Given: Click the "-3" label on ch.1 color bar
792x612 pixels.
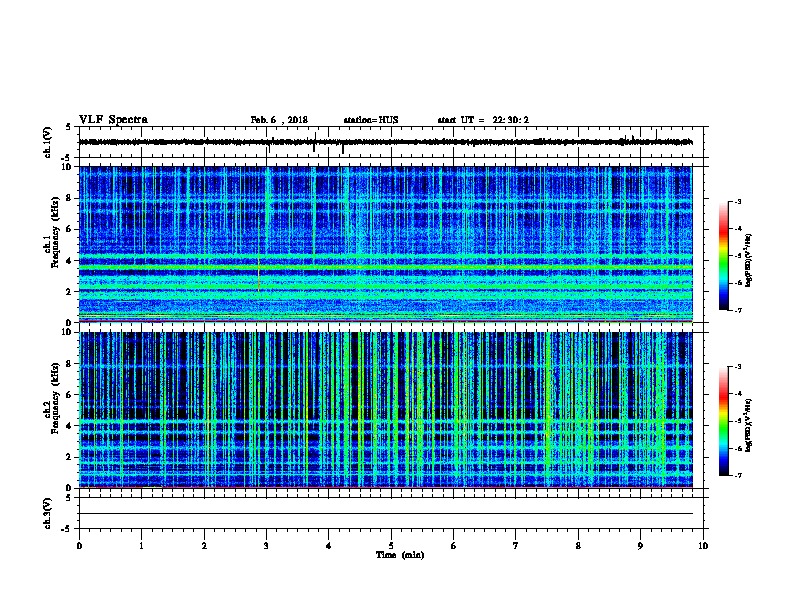Looking at the screenshot, I should coord(737,202).
